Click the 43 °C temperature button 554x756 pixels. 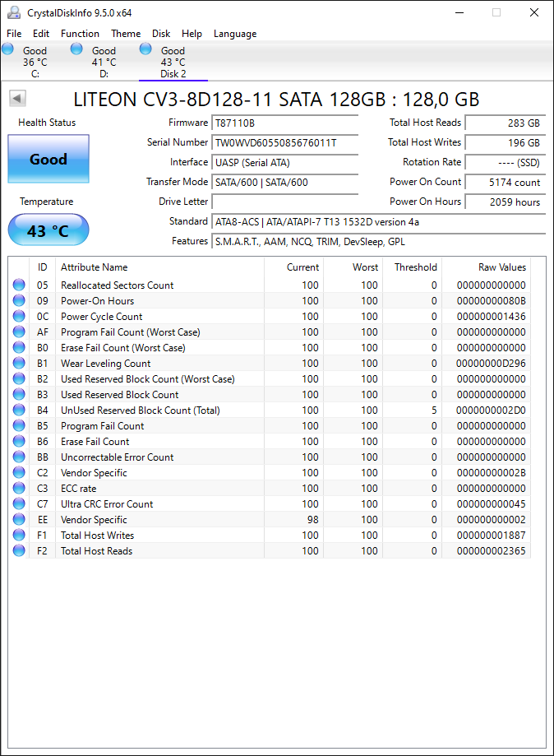[48, 230]
